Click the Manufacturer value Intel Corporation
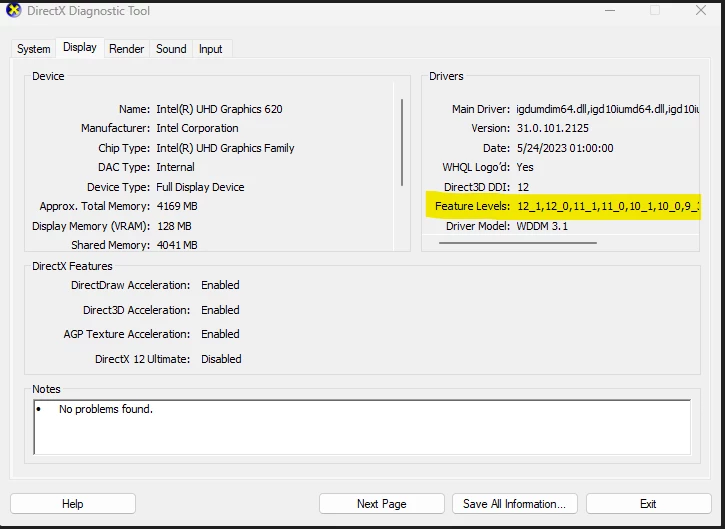Viewport: 725px width, 529px height. coord(197,128)
